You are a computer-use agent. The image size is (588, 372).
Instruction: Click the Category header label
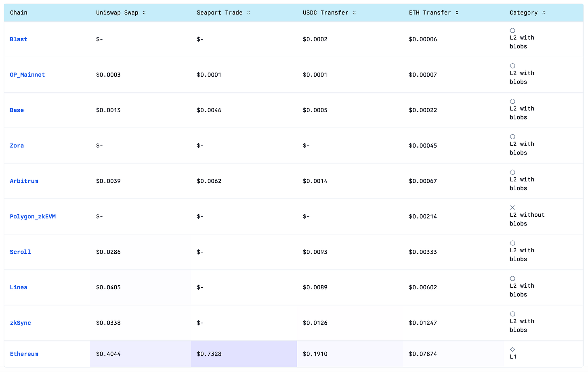pyautogui.click(x=523, y=13)
